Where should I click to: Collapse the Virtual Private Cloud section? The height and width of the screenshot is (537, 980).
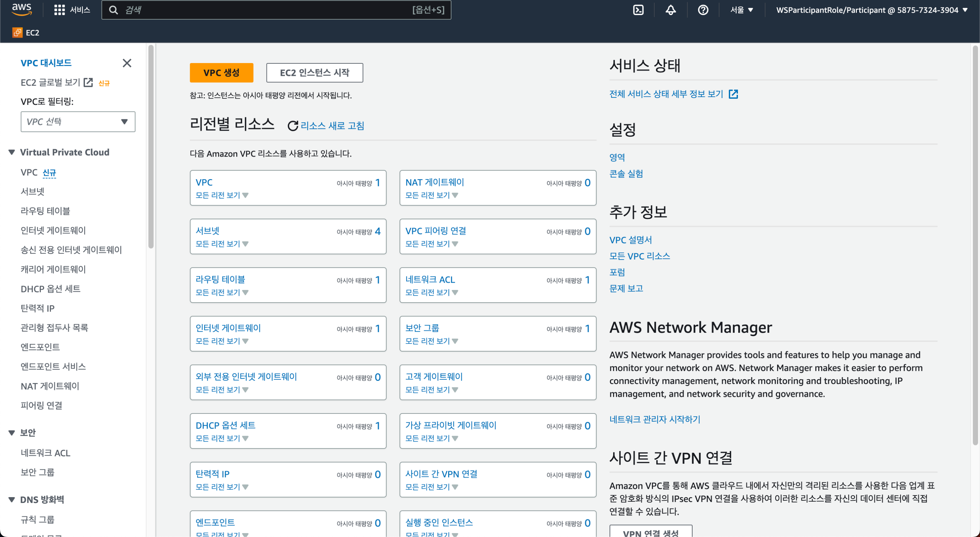(12, 152)
